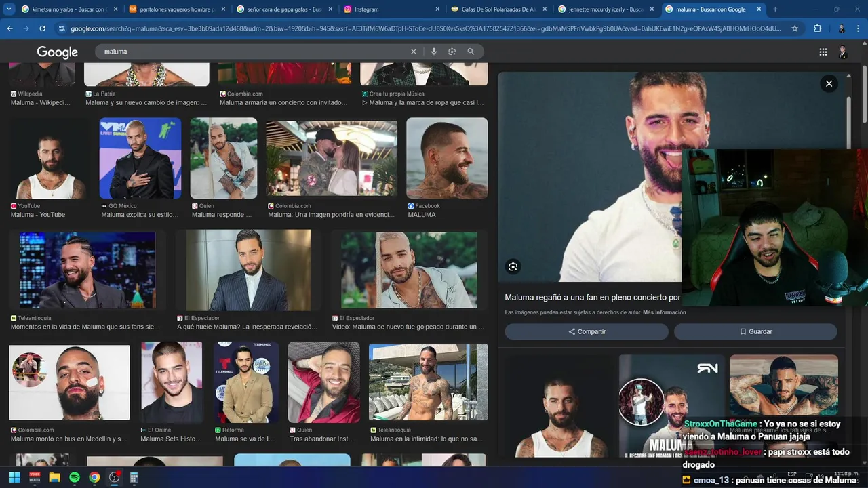Viewport: 868px width, 488px height.
Task: Open the Facebook MALUMA image result
Action: click(447, 158)
